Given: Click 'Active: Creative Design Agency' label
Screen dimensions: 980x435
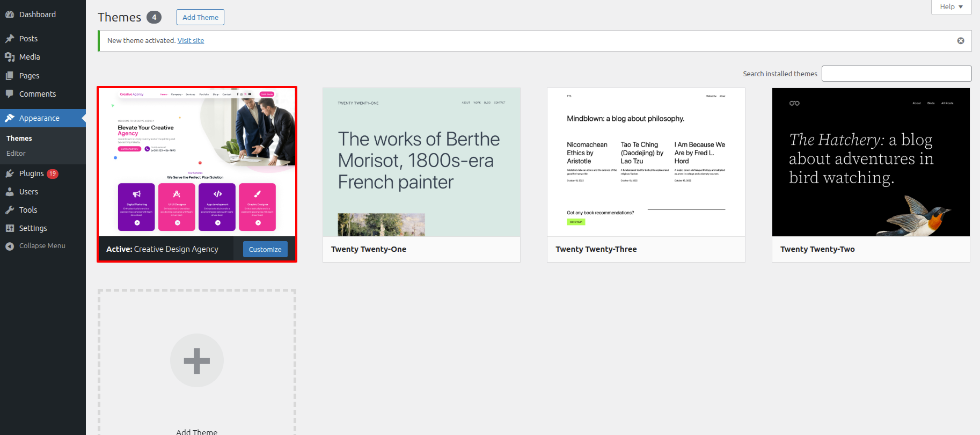Looking at the screenshot, I should 162,249.
